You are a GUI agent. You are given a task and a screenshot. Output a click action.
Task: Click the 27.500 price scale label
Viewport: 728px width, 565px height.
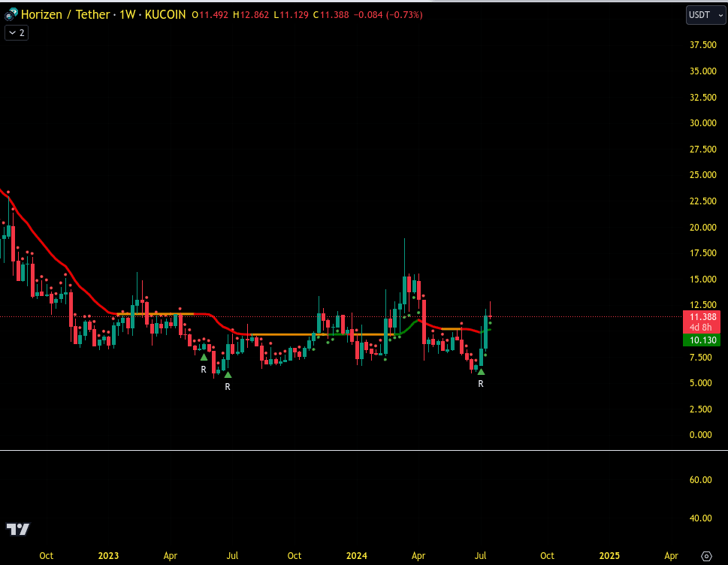703,150
